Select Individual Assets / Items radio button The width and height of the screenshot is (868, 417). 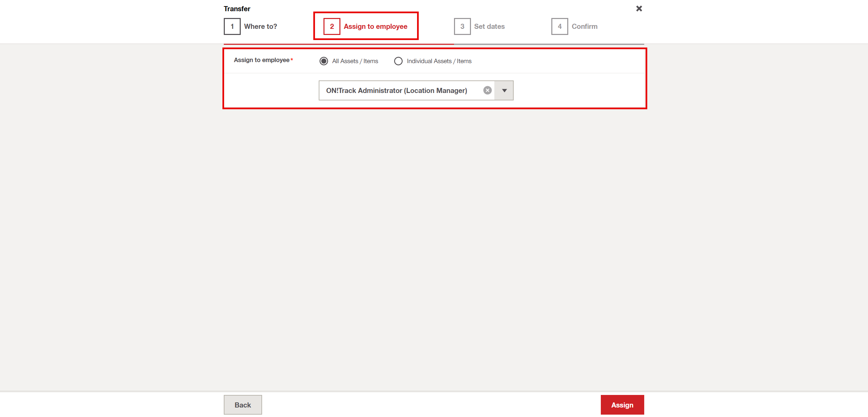click(x=398, y=61)
